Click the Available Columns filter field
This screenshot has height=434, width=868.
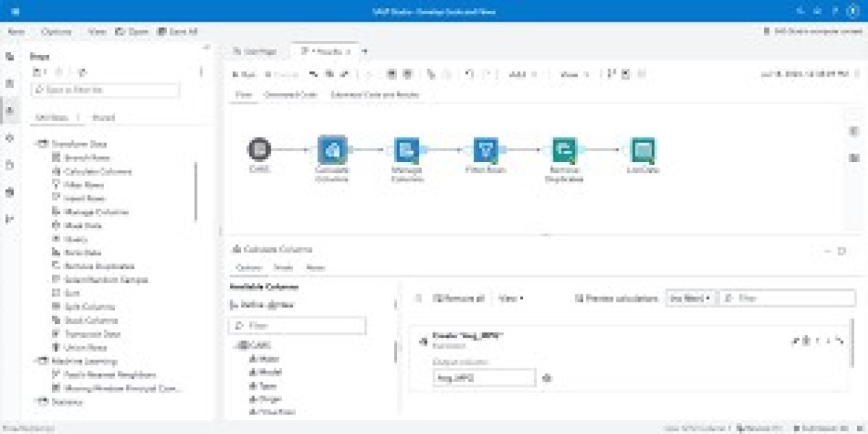click(x=297, y=325)
